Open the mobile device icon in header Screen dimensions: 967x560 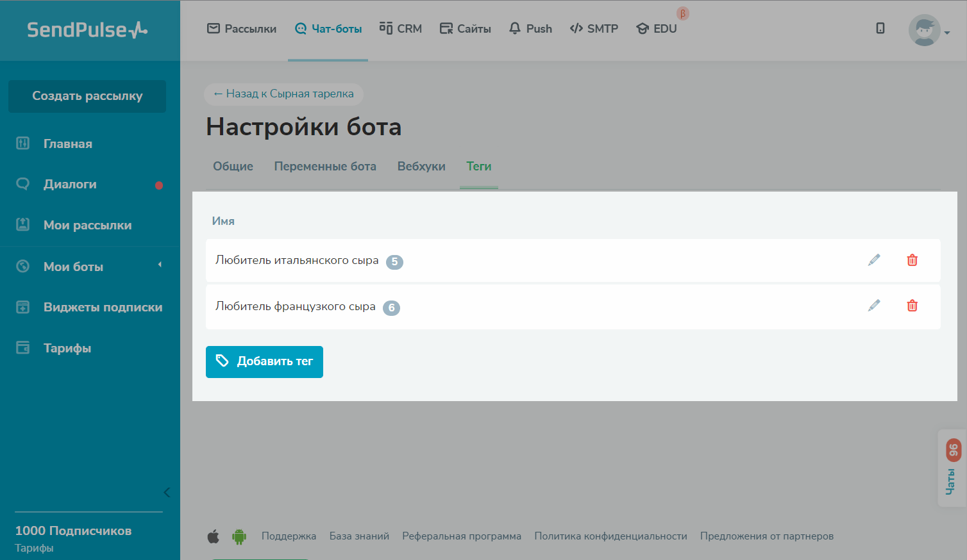880,28
